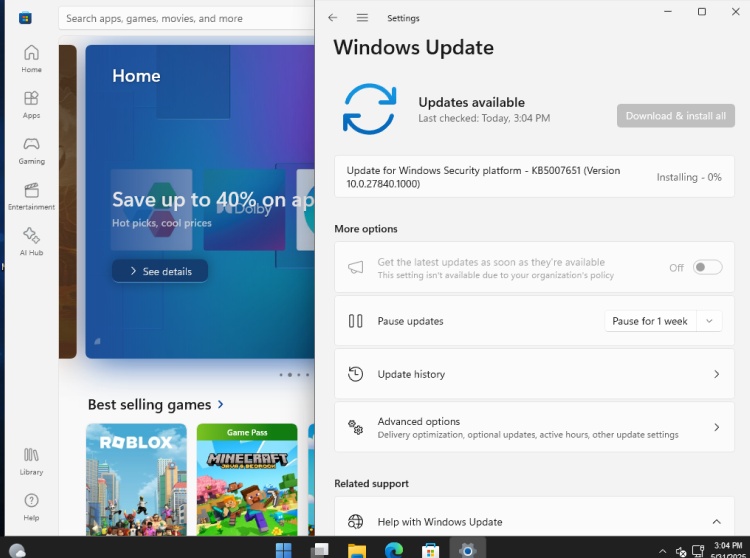Go back in Settings window
The height and width of the screenshot is (558, 750).
point(332,18)
